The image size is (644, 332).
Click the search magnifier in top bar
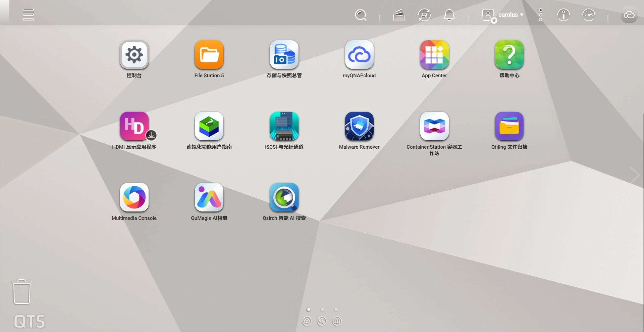(x=361, y=15)
